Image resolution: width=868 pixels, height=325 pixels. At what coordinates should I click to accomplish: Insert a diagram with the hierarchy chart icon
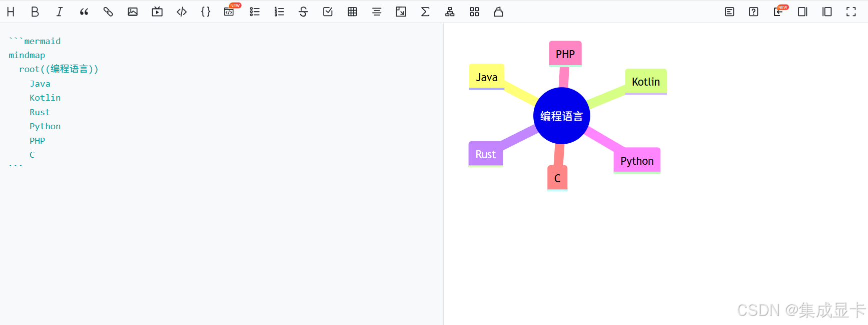(x=450, y=12)
